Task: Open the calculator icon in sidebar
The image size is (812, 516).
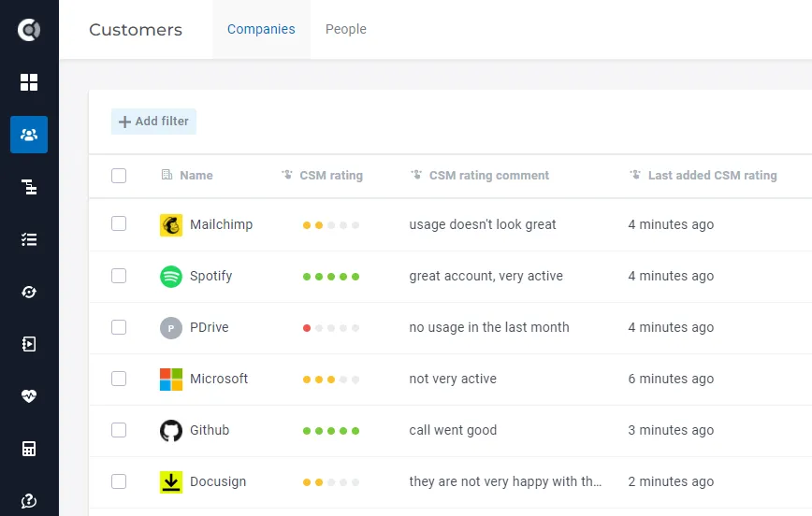Action: [x=29, y=449]
